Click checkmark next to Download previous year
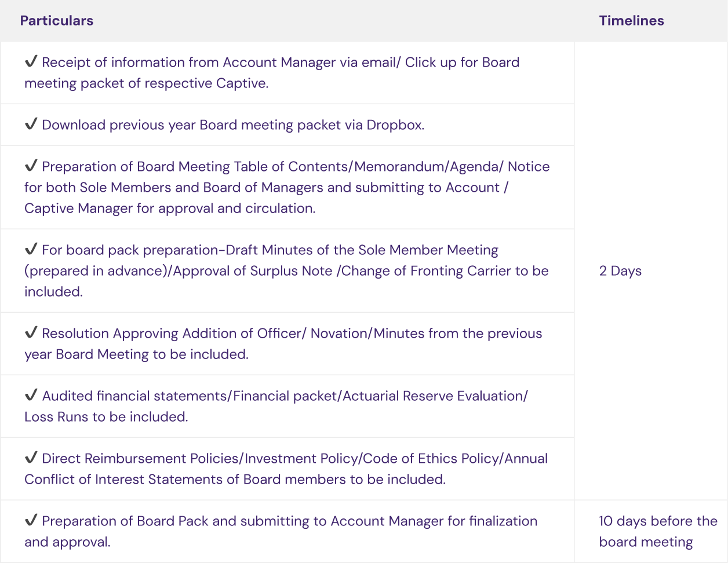728x563 pixels. (31, 124)
